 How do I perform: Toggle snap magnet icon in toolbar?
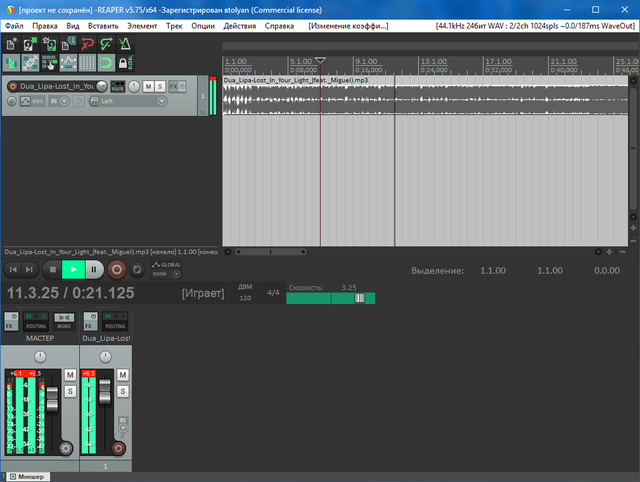pyautogui.click(x=105, y=62)
